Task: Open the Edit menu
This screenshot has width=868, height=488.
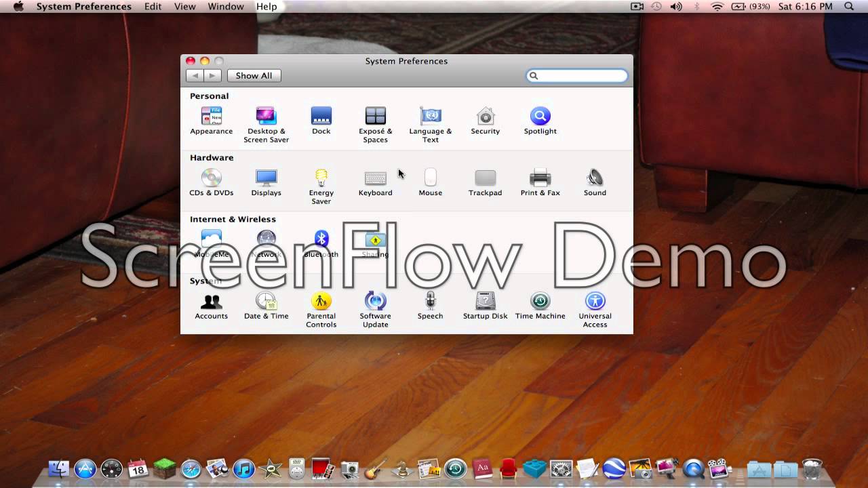Action: 153,6
